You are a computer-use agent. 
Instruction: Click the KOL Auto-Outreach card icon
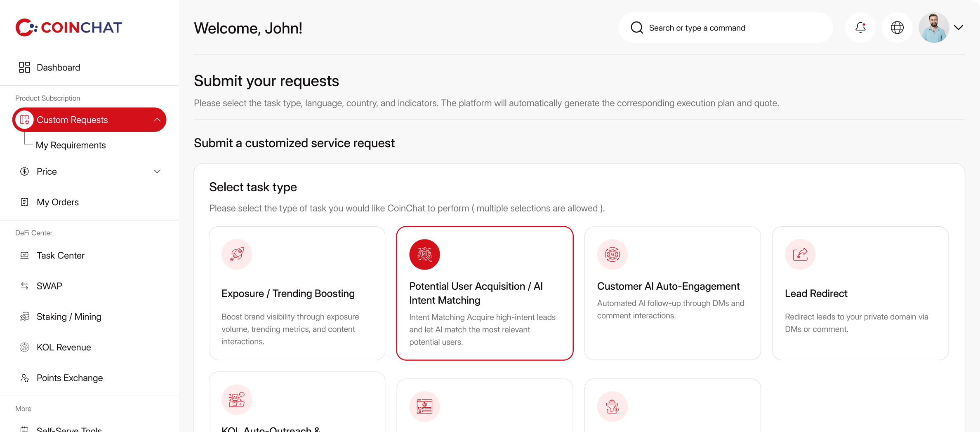click(237, 399)
